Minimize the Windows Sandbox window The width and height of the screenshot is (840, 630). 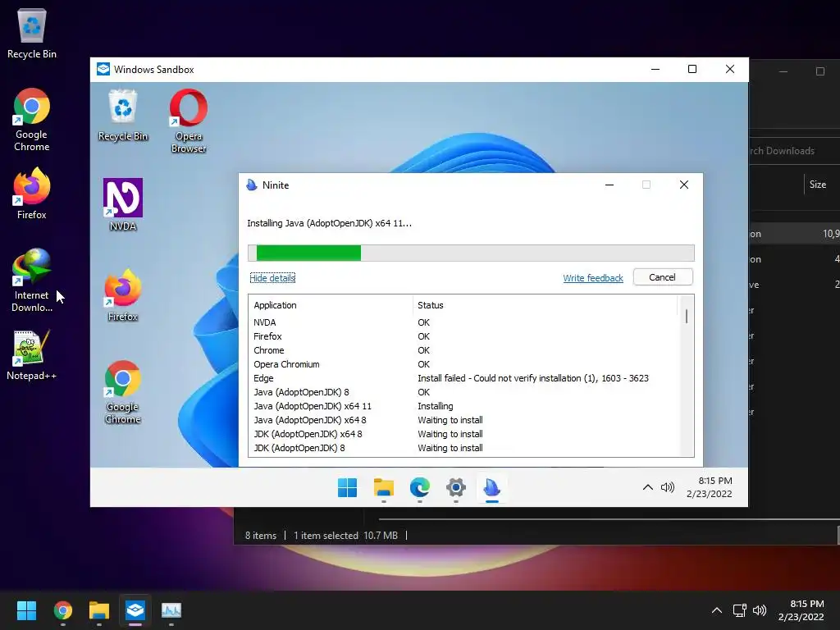coord(655,69)
